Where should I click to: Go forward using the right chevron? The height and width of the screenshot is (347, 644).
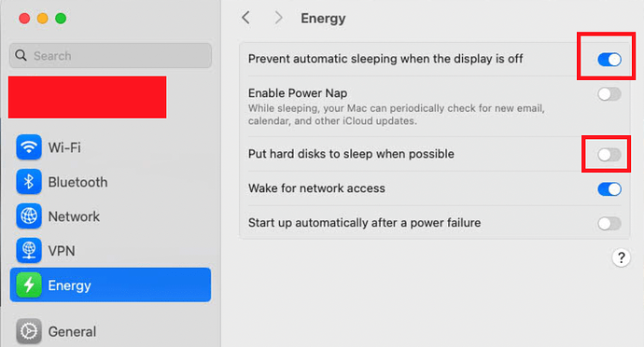278,18
